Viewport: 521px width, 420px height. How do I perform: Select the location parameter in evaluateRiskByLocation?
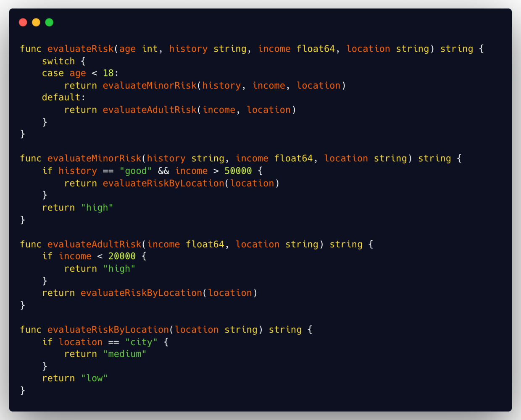[x=197, y=329]
